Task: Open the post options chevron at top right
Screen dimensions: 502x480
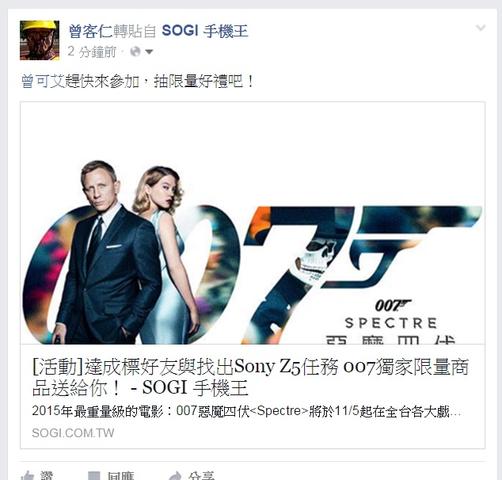Action: point(480,28)
